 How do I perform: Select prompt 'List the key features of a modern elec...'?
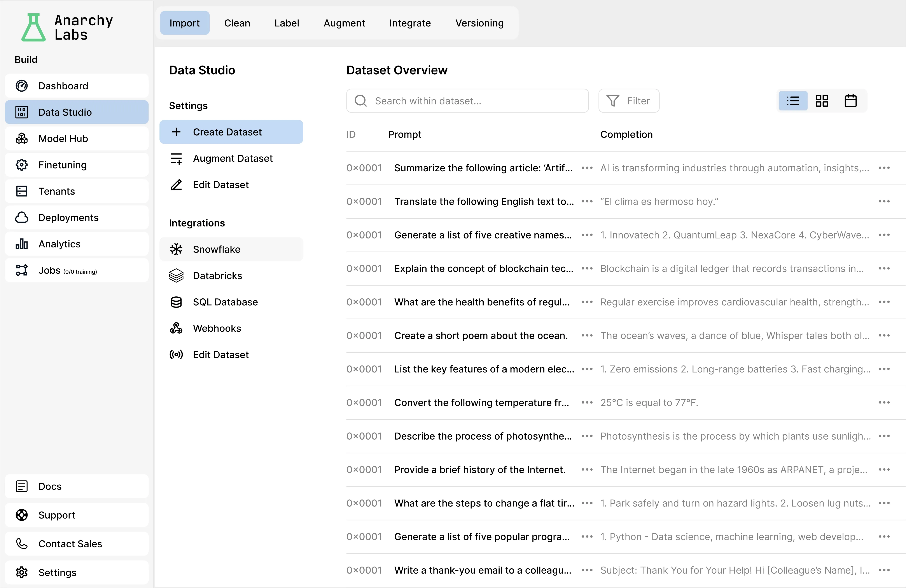(x=484, y=369)
